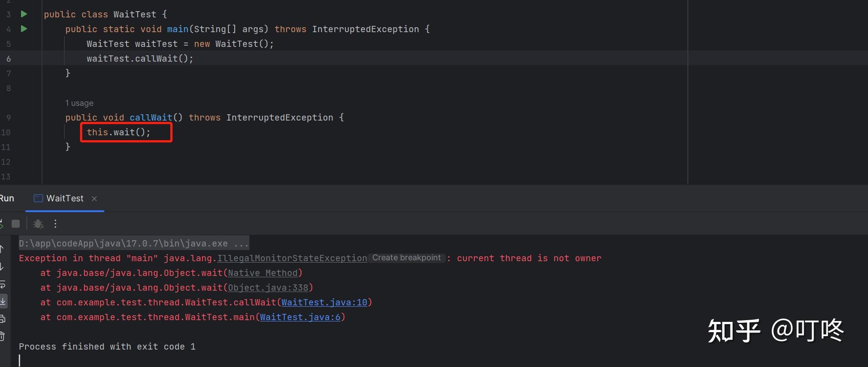The image size is (868, 367).
Task: Close the WaitTest run tab
Action: point(94,199)
